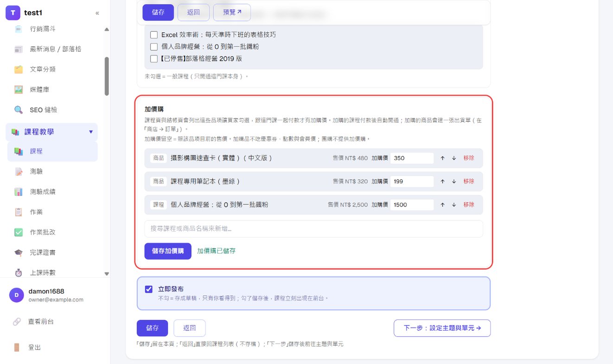Image resolution: width=613 pixels, height=364 pixels.
Task: Open the 課程 sidebar menu item
Action: 52,151
